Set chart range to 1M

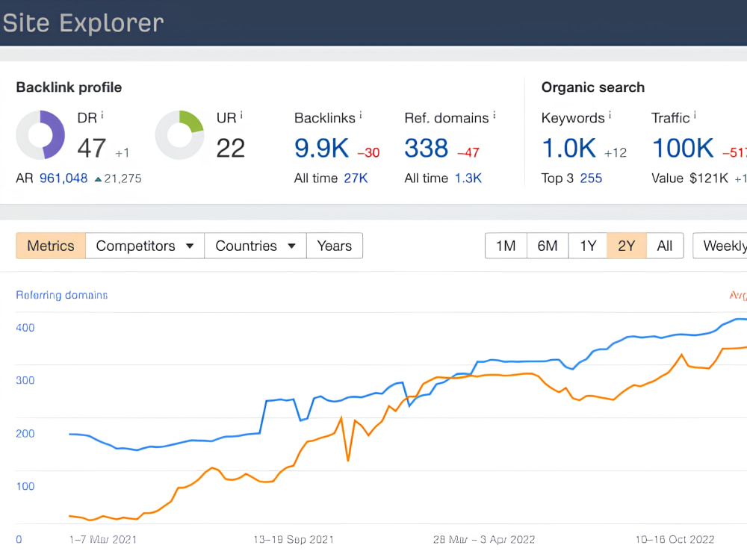click(x=506, y=246)
